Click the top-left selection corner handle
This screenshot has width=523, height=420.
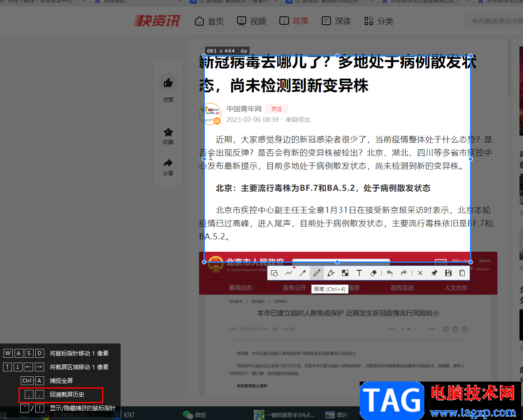point(204,56)
